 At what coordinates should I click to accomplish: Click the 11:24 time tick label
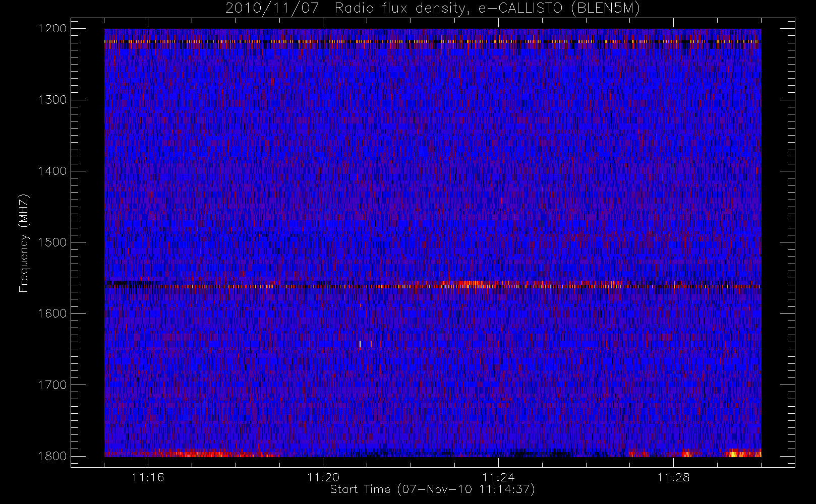pos(498,477)
